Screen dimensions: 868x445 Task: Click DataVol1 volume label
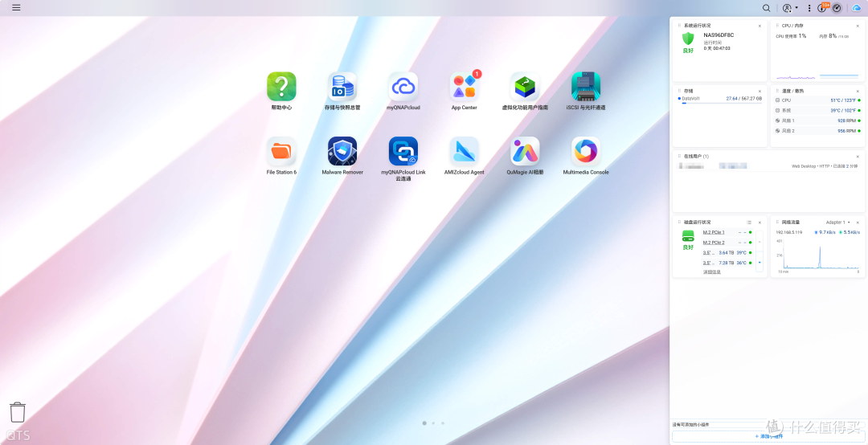691,98
